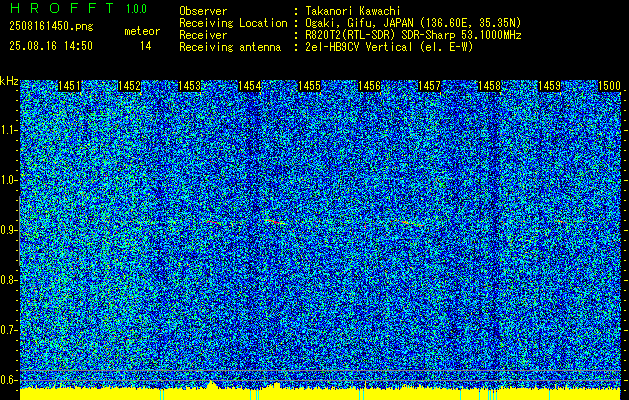Select the version number 1.0.0
The width and height of the screenshot is (629, 400).
tap(136, 9)
